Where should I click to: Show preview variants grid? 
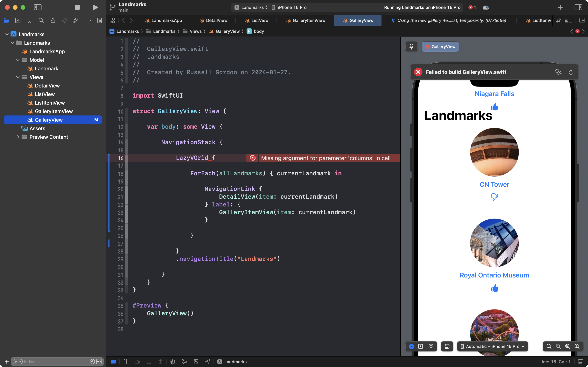pyautogui.click(x=431, y=346)
